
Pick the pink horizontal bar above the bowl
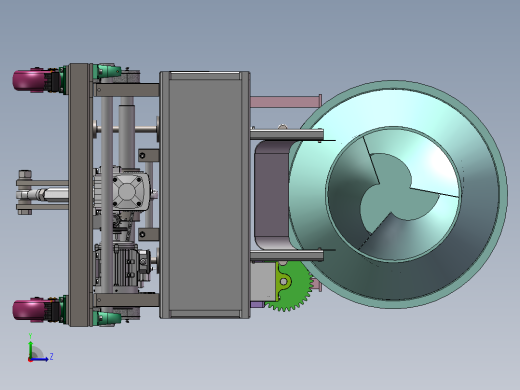(285, 101)
